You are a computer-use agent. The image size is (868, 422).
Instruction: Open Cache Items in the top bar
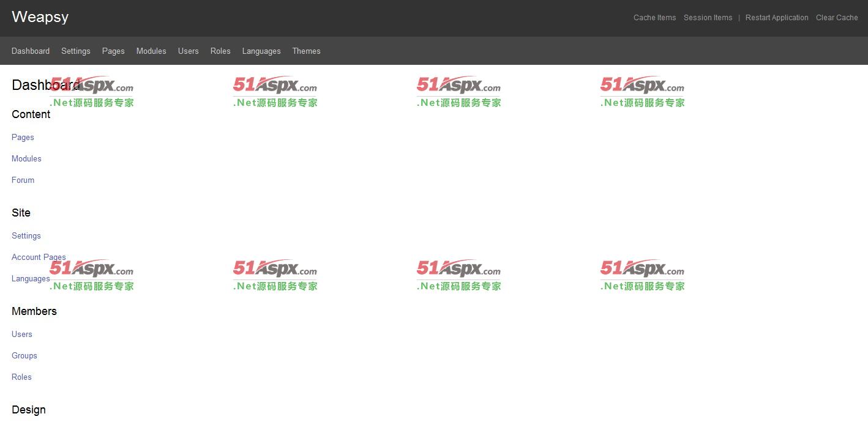tap(654, 18)
